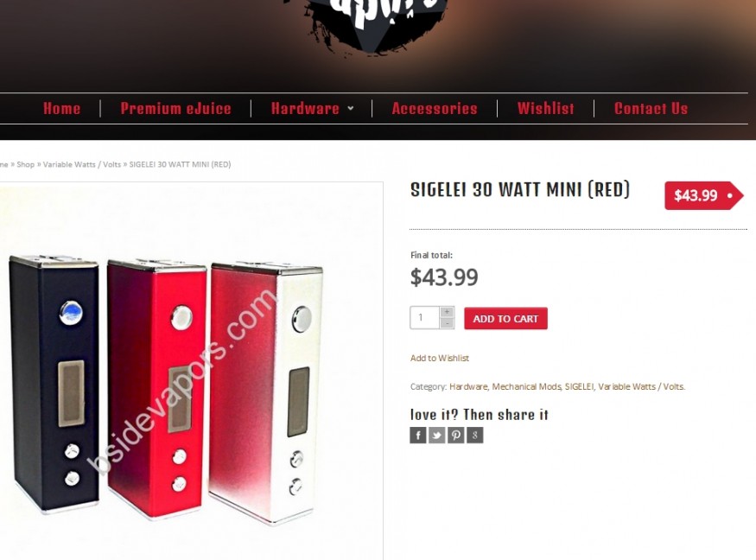Enlarge the Sigelei product photo
The width and height of the screenshot is (756, 560).
click(191, 372)
